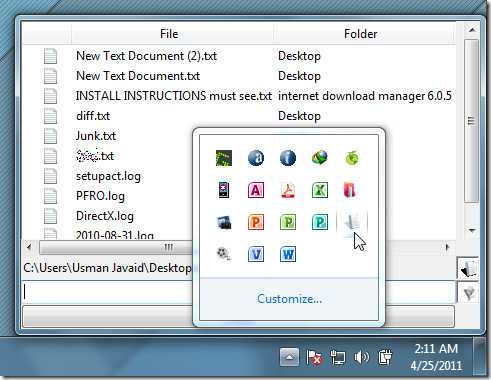
Task: Select the DirectX.log file
Action: point(105,216)
